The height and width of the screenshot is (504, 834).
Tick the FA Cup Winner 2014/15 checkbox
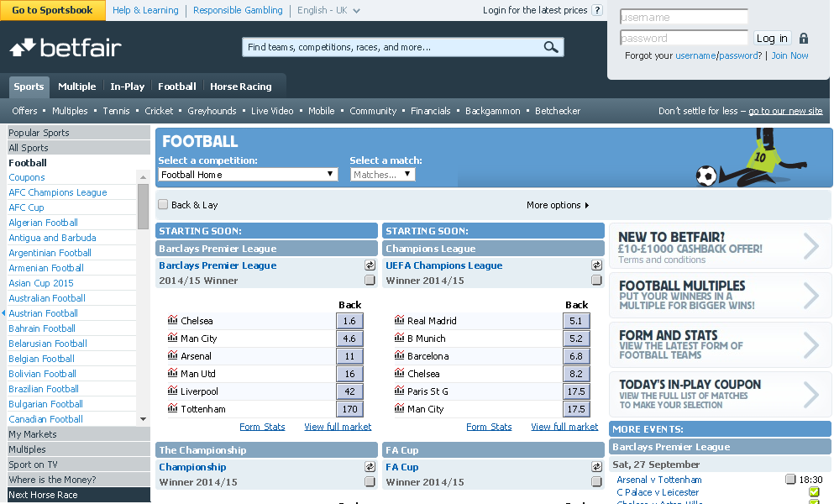pos(596,481)
